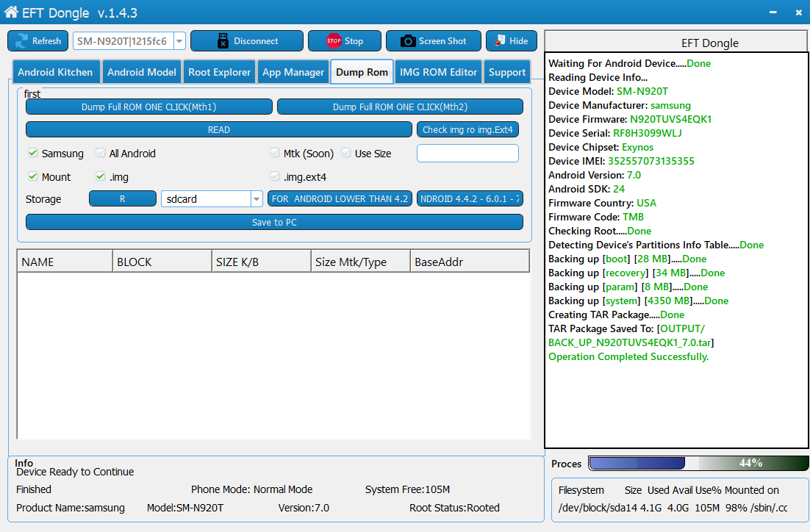This screenshot has height=532, width=810.
Task: Toggle the Mount checkbox
Action: click(33, 176)
